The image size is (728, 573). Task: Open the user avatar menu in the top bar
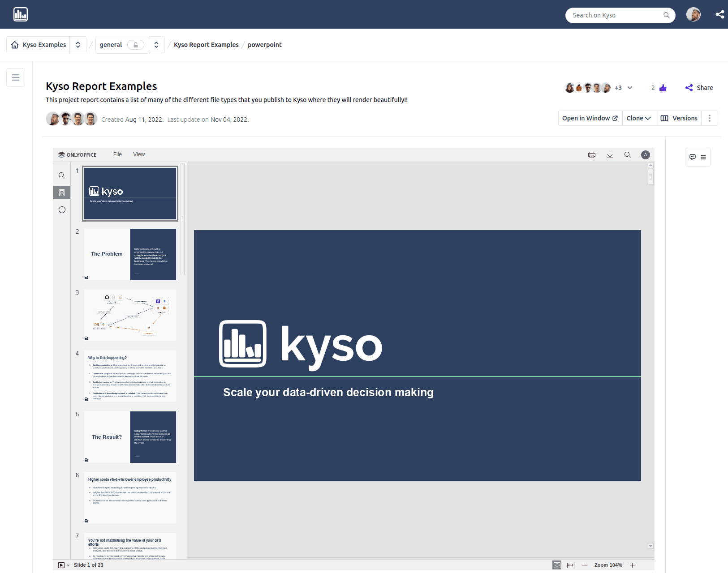693,14
